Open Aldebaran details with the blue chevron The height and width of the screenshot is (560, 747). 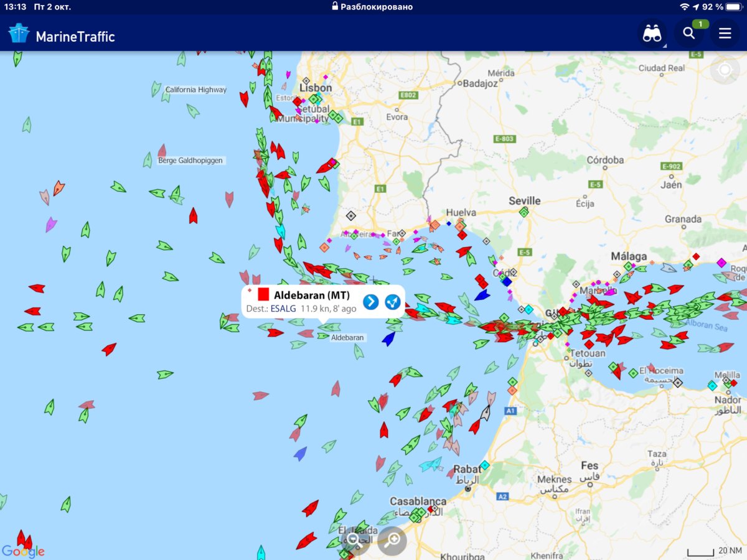coord(370,302)
